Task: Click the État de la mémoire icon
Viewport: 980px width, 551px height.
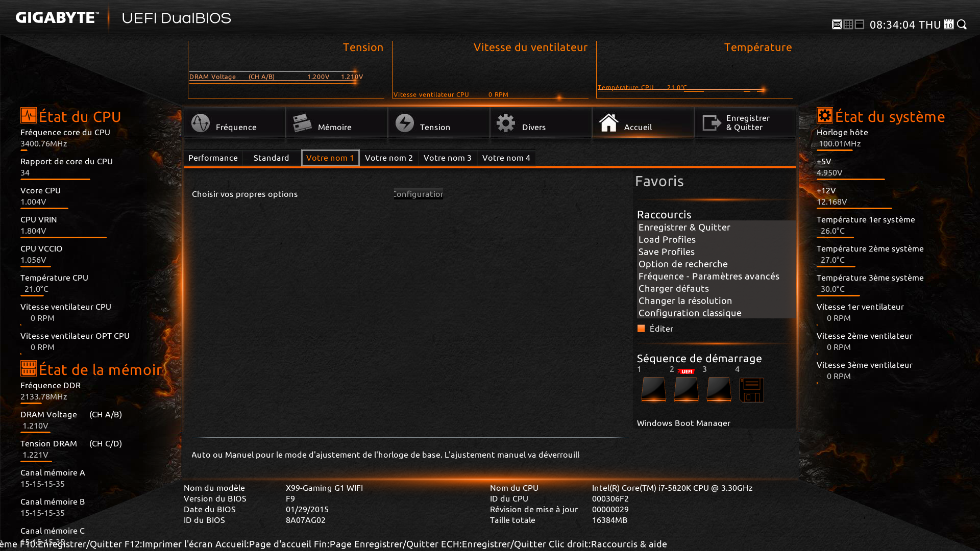Action: point(29,368)
